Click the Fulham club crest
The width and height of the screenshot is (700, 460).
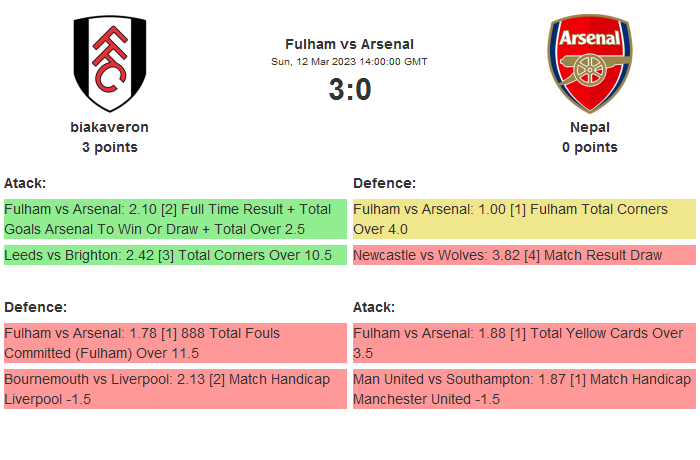pyautogui.click(x=110, y=63)
